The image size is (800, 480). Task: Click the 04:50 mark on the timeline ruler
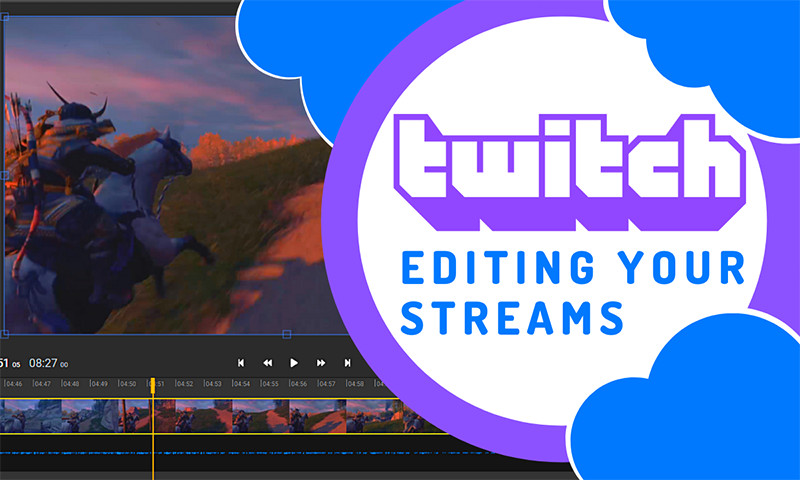point(128,384)
